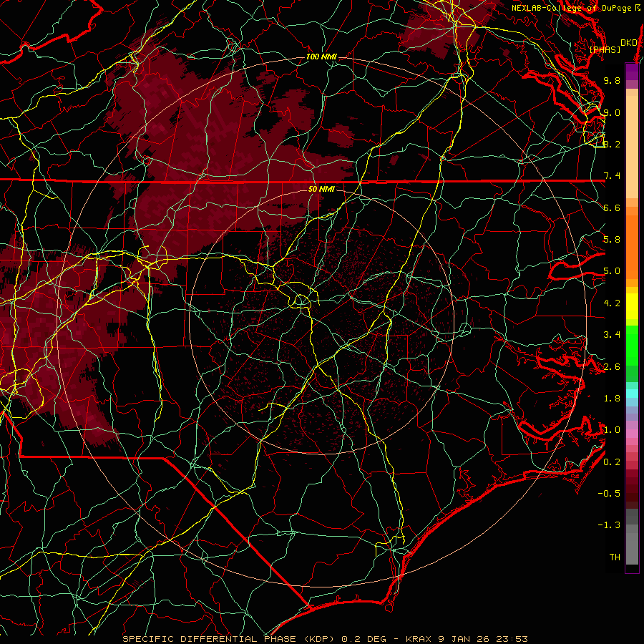This screenshot has width=644, height=644.
Task: Click the 50 NMI range ring label
Action: pyautogui.click(x=321, y=189)
